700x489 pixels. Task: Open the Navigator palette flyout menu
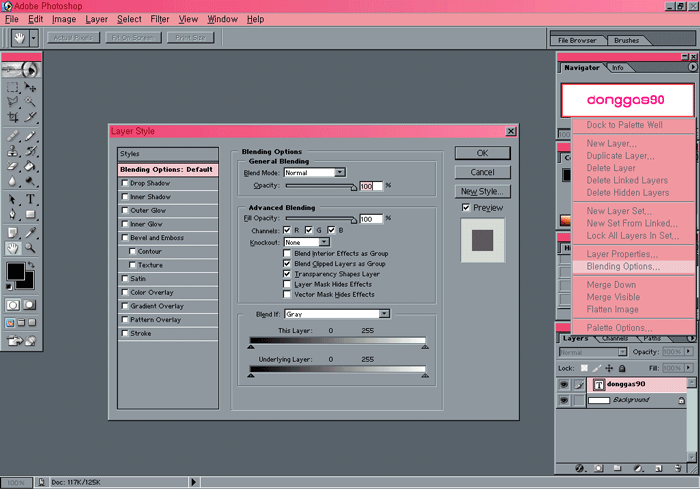coord(692,67)
